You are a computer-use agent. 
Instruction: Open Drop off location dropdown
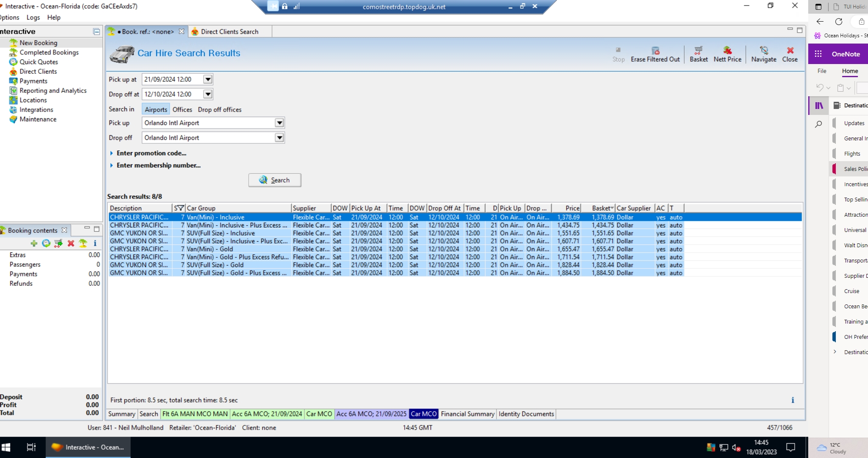pos(279,138)
